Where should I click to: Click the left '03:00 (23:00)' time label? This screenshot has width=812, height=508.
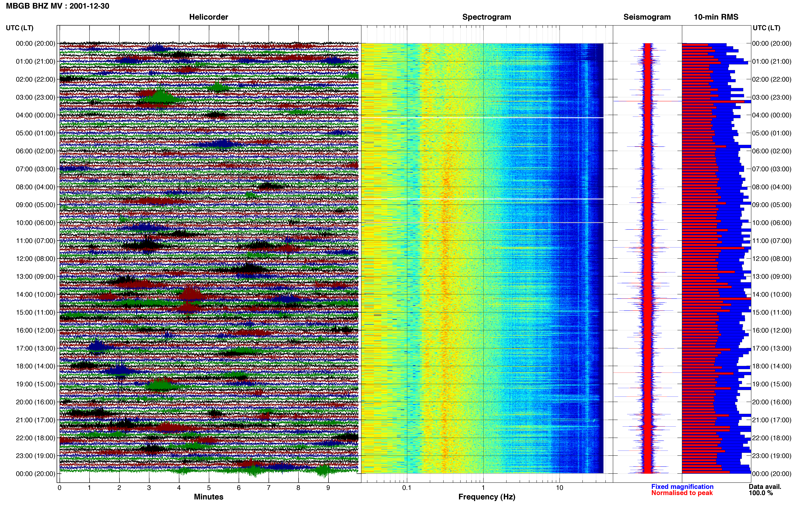tap(35, 97)
